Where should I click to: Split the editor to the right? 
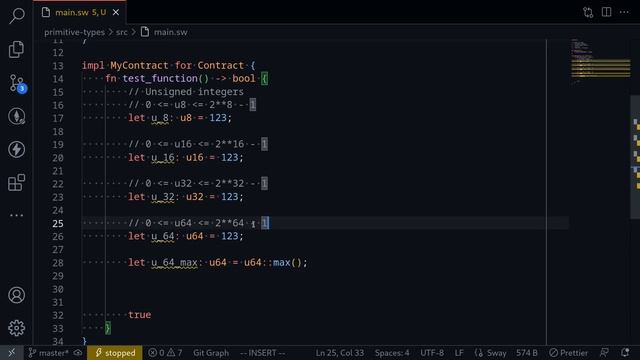click(607, 12)
